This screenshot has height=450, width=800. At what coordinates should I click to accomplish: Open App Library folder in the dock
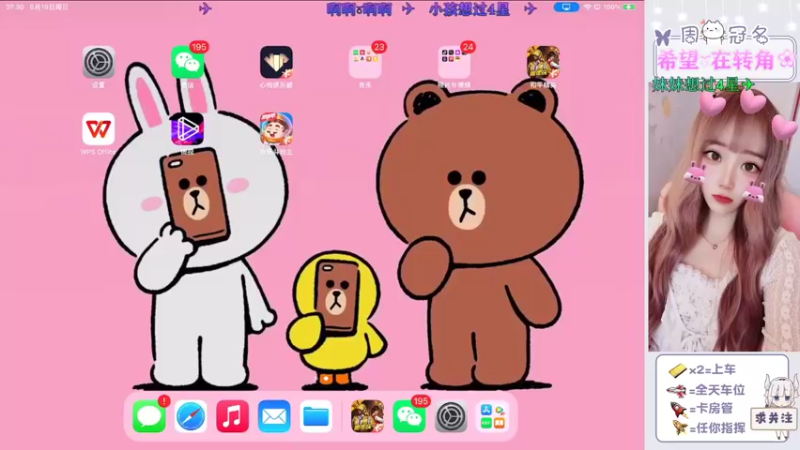[492, 416]
